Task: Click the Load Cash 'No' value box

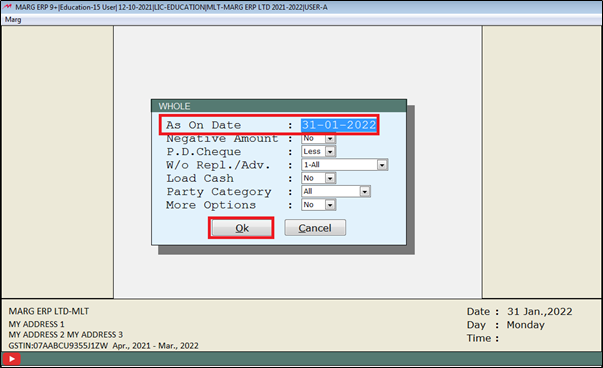Action: 318,178
